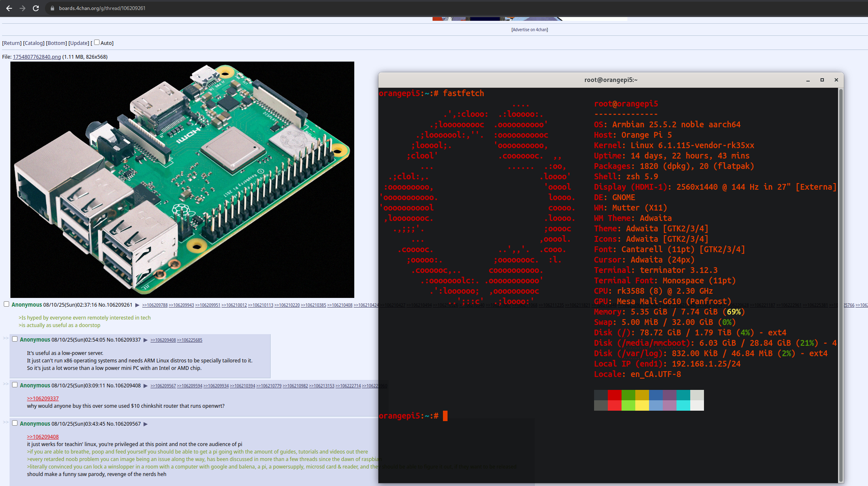Image resolution: width=868 pixels, height=486 pixels.
Task: Minimize the root@orangepi5 terminal window
Action: pos(808,80)
